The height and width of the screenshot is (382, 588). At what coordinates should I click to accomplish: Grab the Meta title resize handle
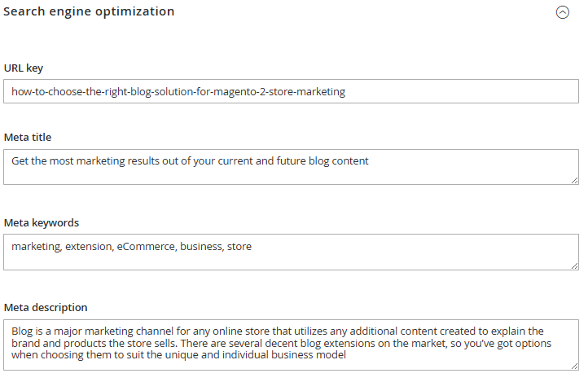click(574, 180)
